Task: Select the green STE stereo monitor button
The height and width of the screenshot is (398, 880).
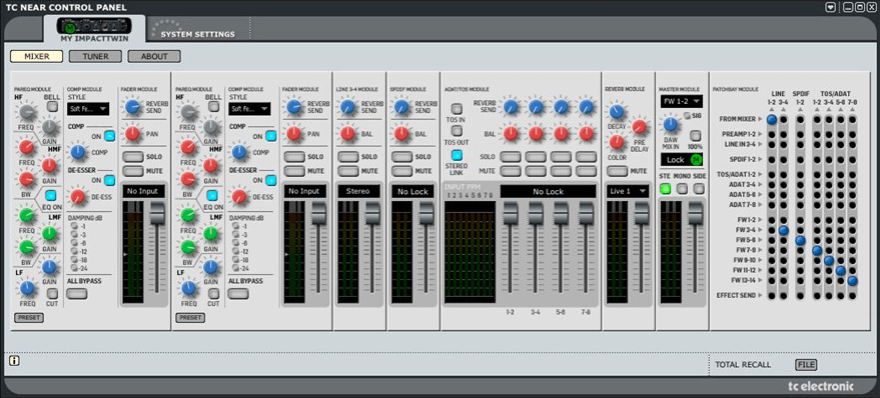Action: tap(666, 189)
